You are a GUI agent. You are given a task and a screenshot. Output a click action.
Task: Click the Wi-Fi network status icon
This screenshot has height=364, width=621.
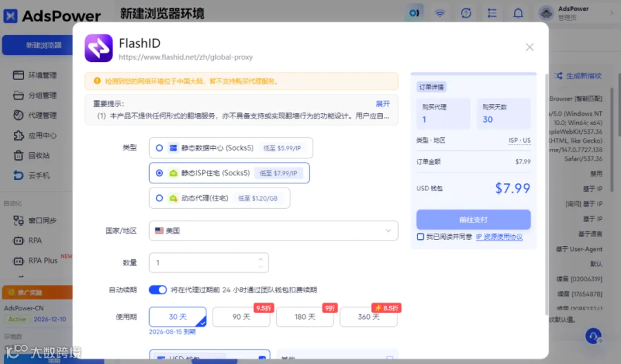point(440,13)
